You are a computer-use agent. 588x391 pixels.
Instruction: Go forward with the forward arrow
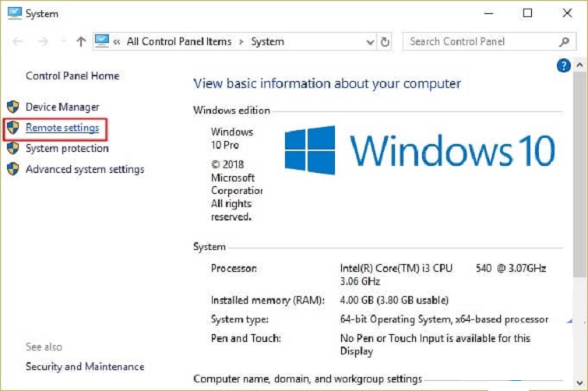43,41
